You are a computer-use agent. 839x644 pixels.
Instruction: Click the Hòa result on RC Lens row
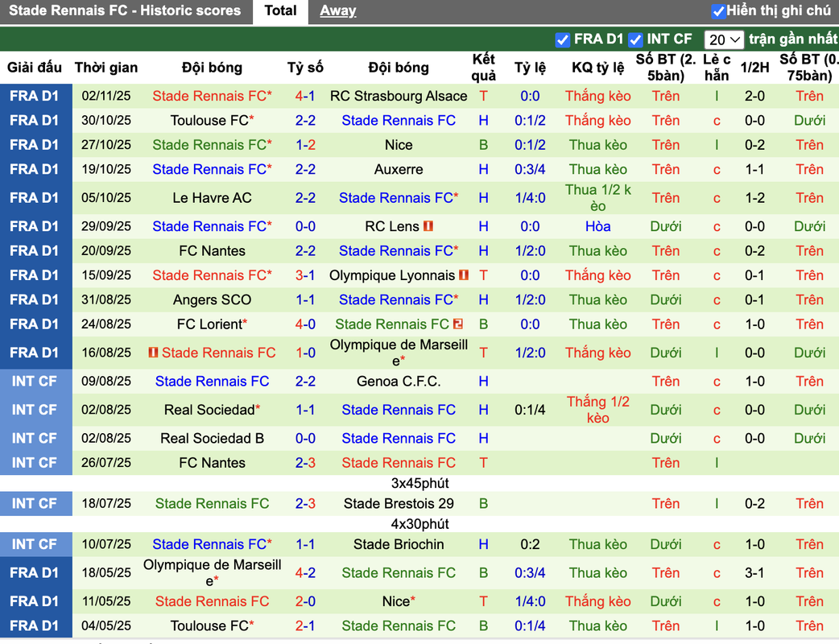click(x=597, y=226)
